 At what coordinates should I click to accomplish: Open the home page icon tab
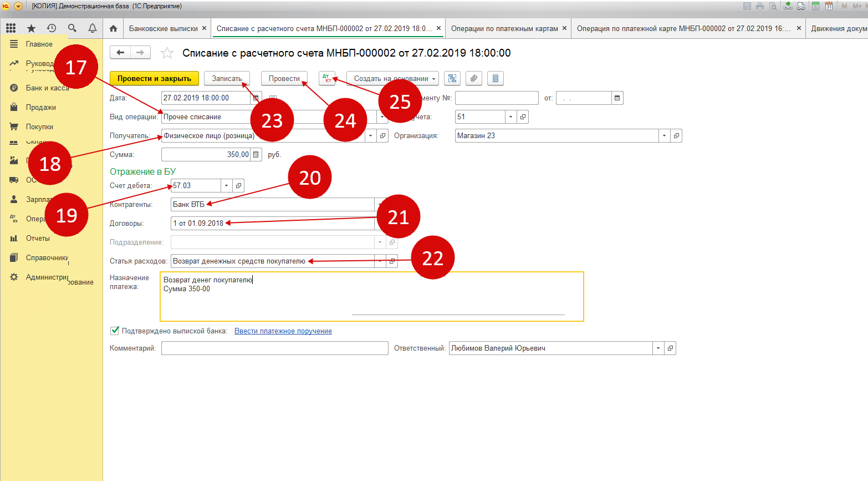coord(113,28)
